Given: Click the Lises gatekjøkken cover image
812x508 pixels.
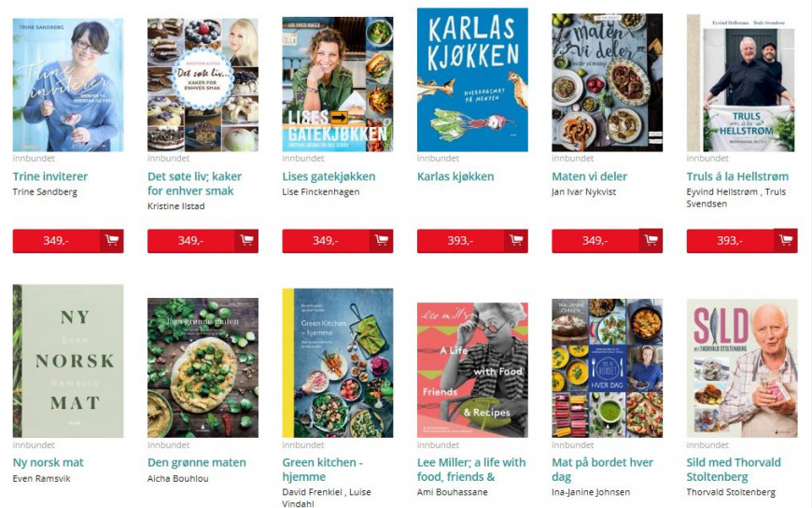Looking at the screenshot, I should click(338, 84).
